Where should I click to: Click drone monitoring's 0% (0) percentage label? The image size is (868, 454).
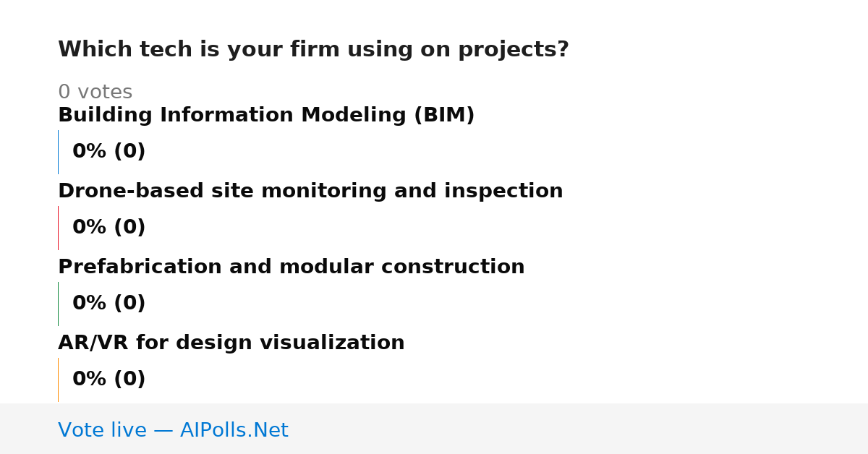[x=109, y=228]
